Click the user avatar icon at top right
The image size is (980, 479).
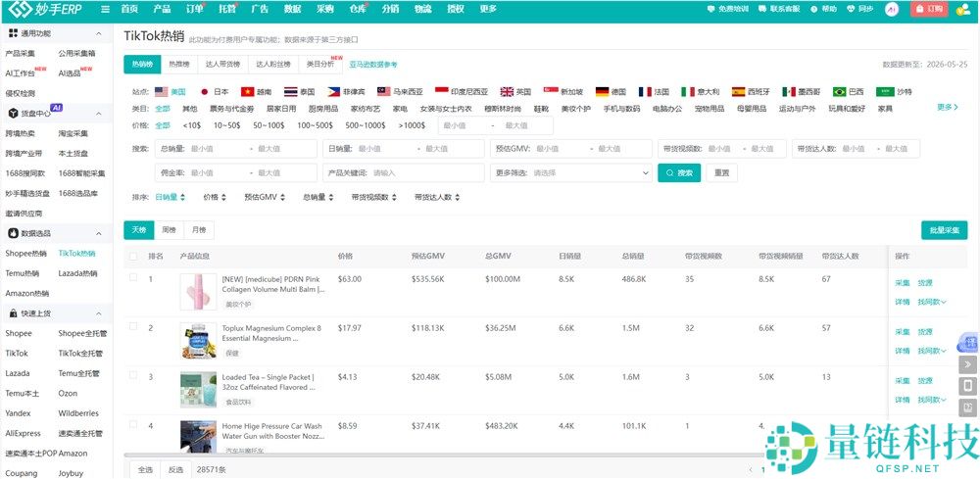[x=963, y=10]
